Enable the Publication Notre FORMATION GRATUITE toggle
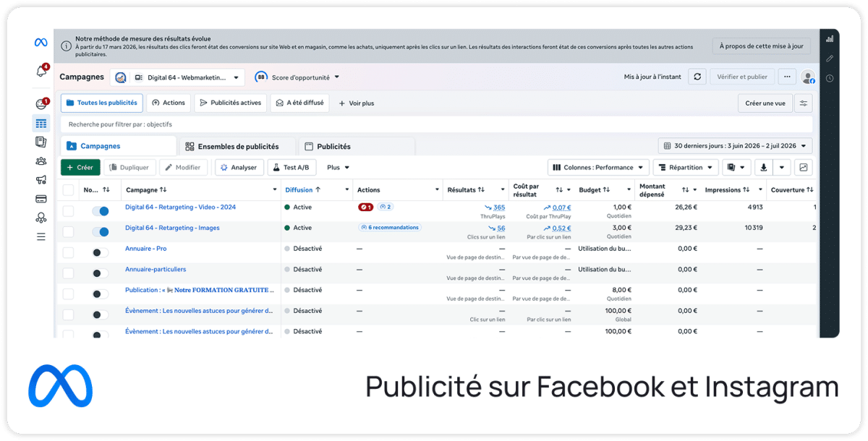Viewport: 868px width, 441px height. point(101,294)
